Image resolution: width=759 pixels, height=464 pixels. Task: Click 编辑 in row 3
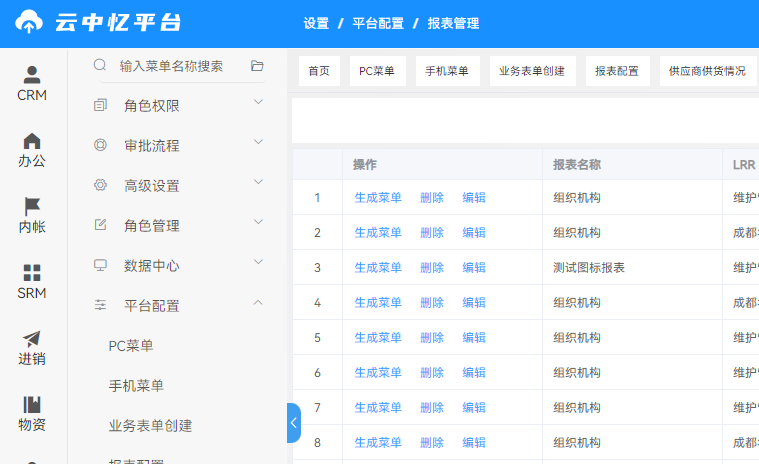coord(474,268)
